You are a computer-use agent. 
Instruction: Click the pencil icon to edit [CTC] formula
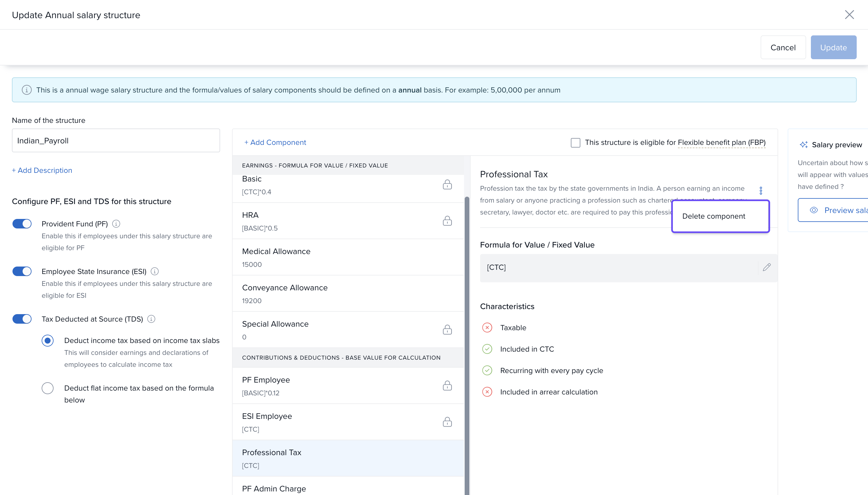tap(766, 267)
